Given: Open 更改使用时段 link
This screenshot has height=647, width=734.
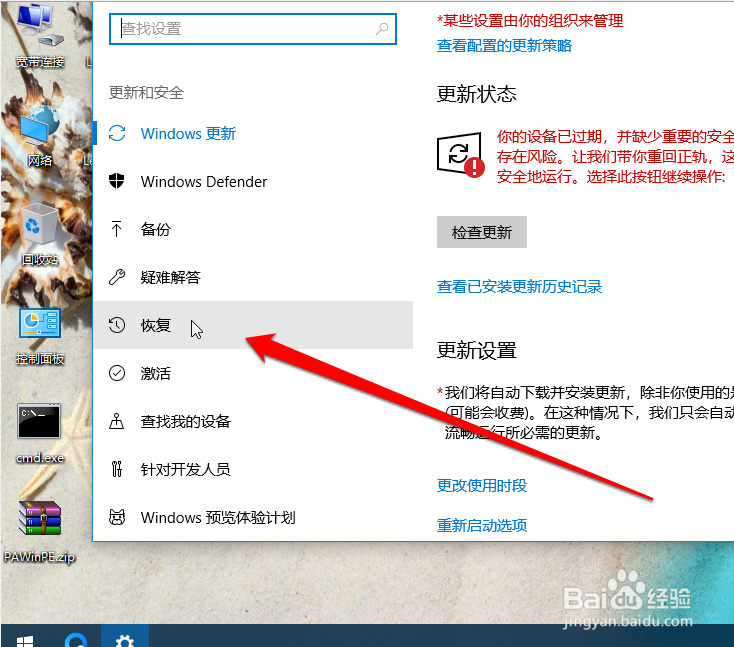Looking at the screenshot, I should 482,485.
